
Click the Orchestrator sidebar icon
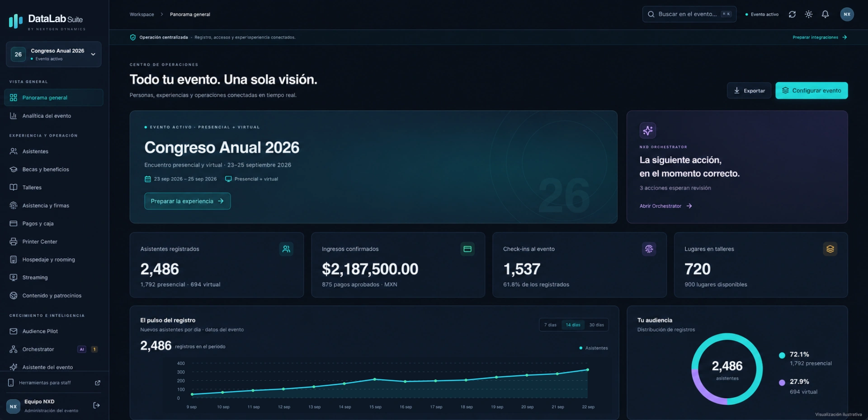tap(14, 349)
